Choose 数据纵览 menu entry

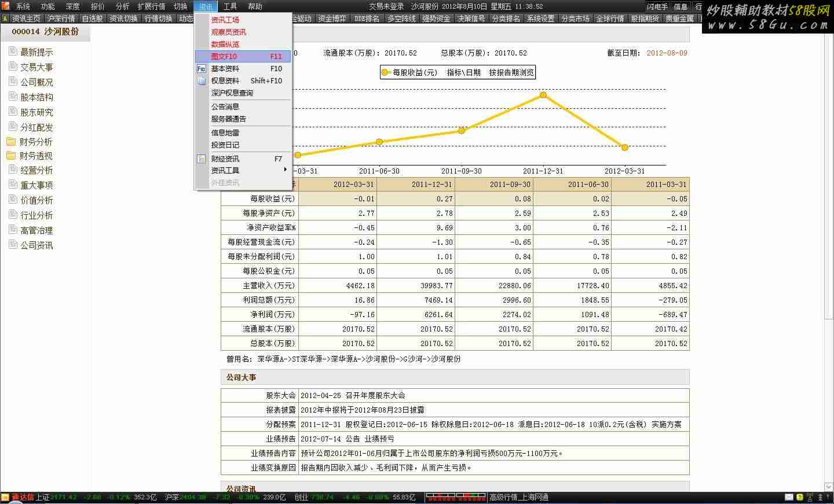(243, 44)
